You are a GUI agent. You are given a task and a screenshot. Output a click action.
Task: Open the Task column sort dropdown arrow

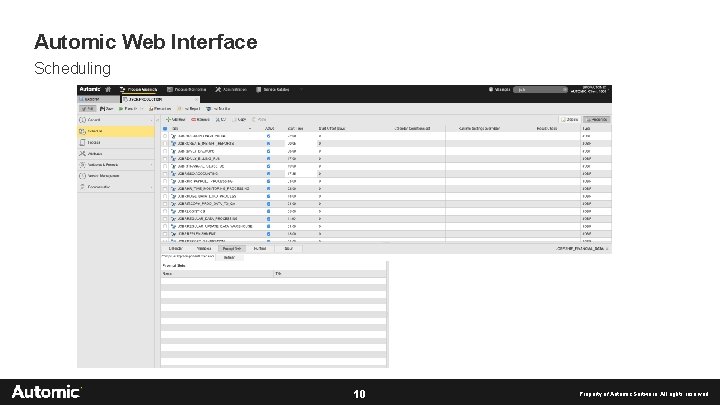point(250,129)
